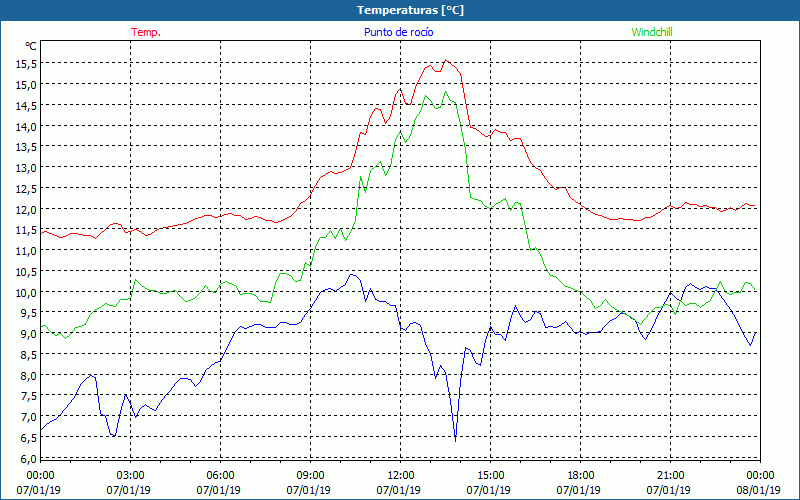Click the "07/01/19" date under 06:00
Viewport: 800px width, 500px height.
click(218, 490)
